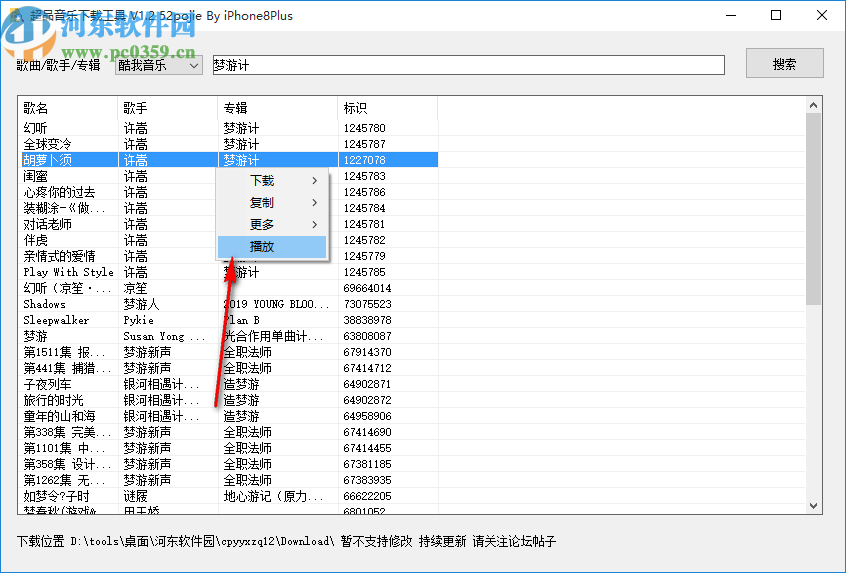Screen dimensions: 846x573
Task: Click the search input containing 梦游计
Action: tap(468, 65)
